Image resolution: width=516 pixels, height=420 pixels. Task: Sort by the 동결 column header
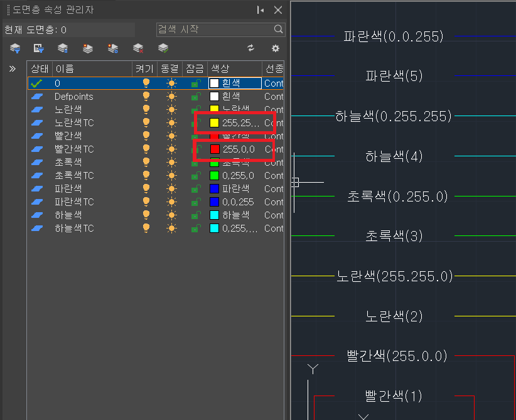pyautogui.click(x=170, y=69)
